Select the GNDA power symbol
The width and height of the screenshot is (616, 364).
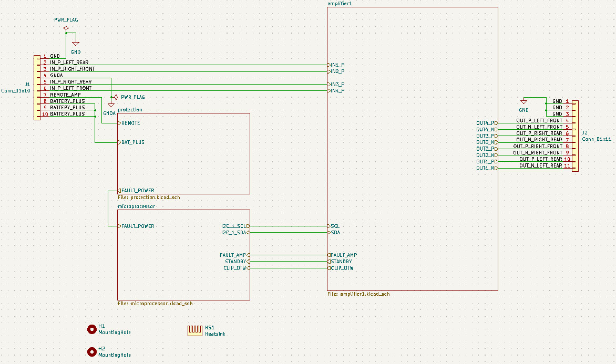111,105
